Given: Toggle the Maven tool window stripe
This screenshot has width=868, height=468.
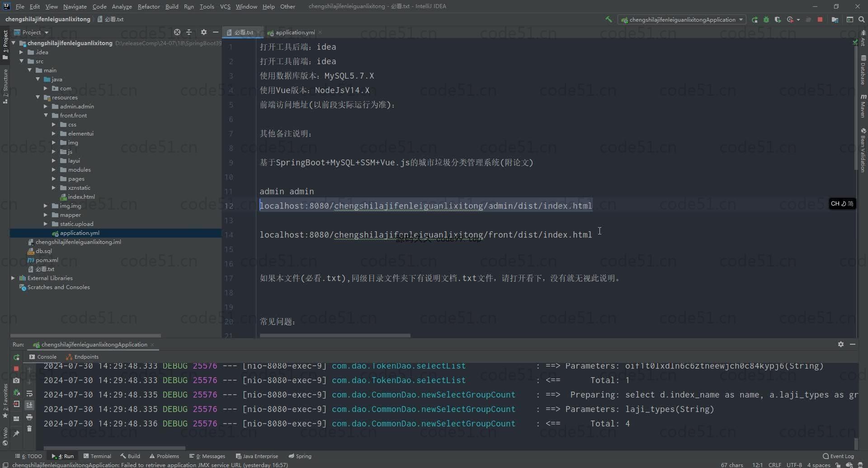Looking at the screenshot, I should [x=863, y=106].
